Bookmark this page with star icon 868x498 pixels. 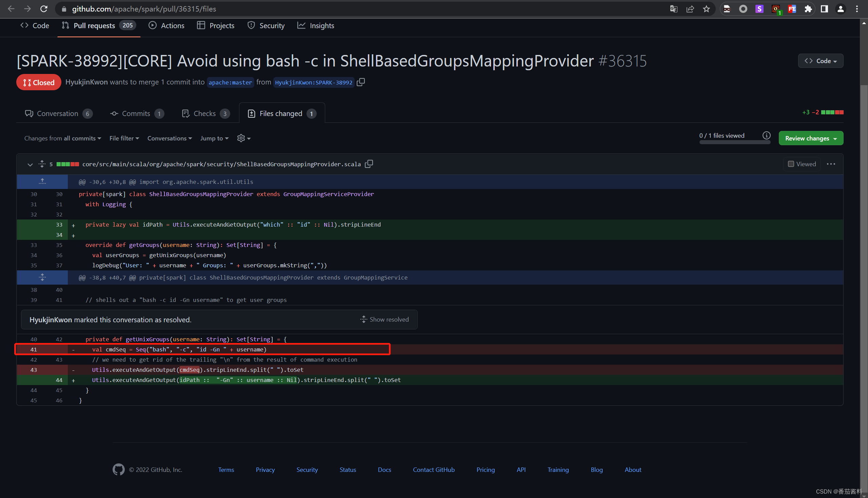(x=706, y=9)
